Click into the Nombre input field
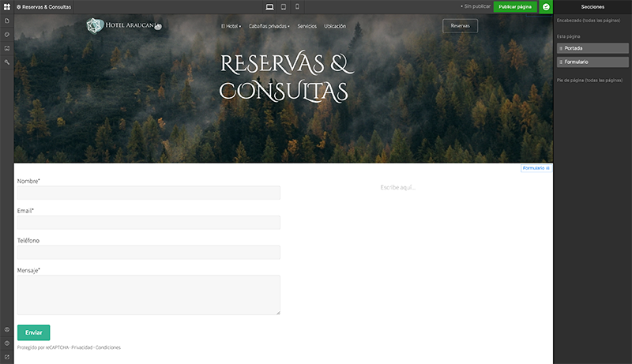 [149, 193]
